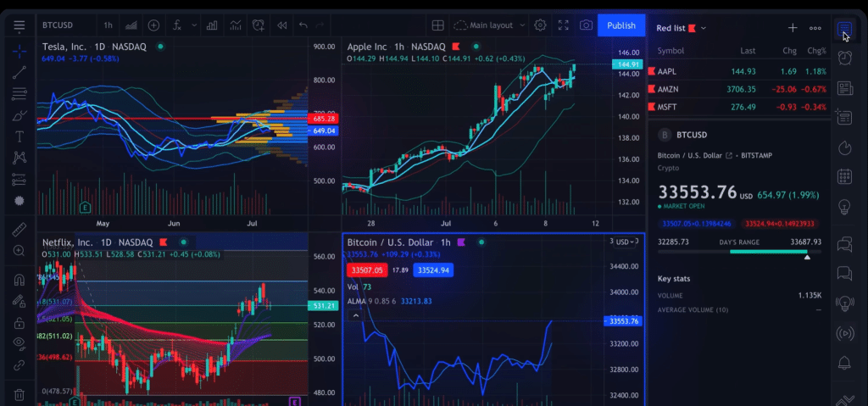
Task: Open Ideas stream broadcasting lightbulb icon
Action: pos(844,303)
